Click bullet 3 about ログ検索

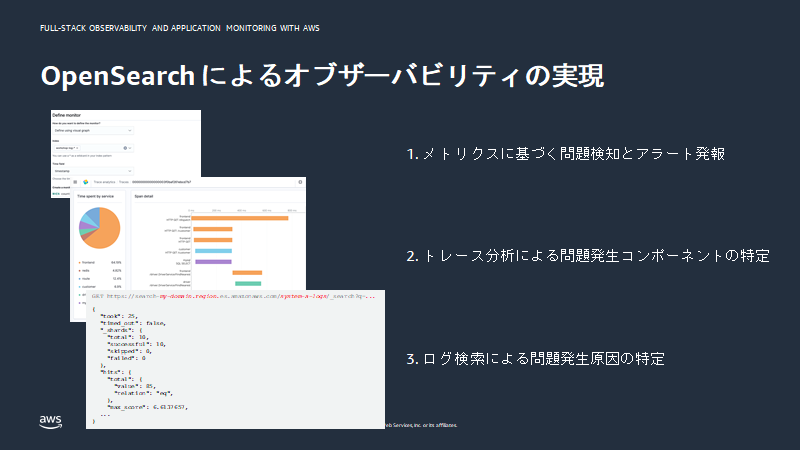pos(536,359)
